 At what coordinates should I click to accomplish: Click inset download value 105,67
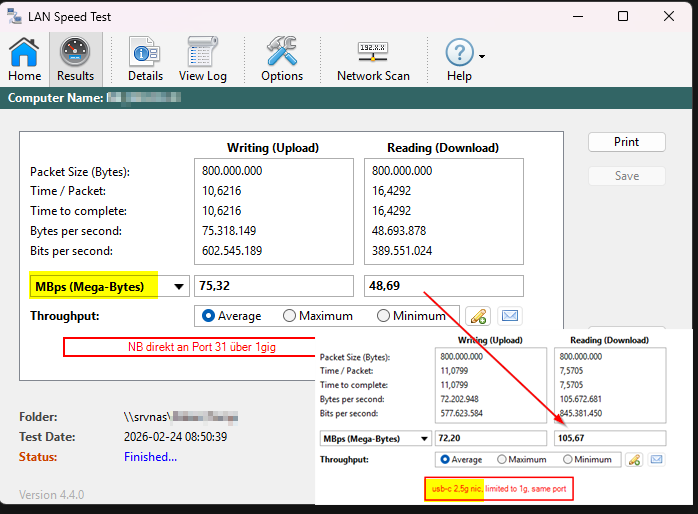click(610, 438)
